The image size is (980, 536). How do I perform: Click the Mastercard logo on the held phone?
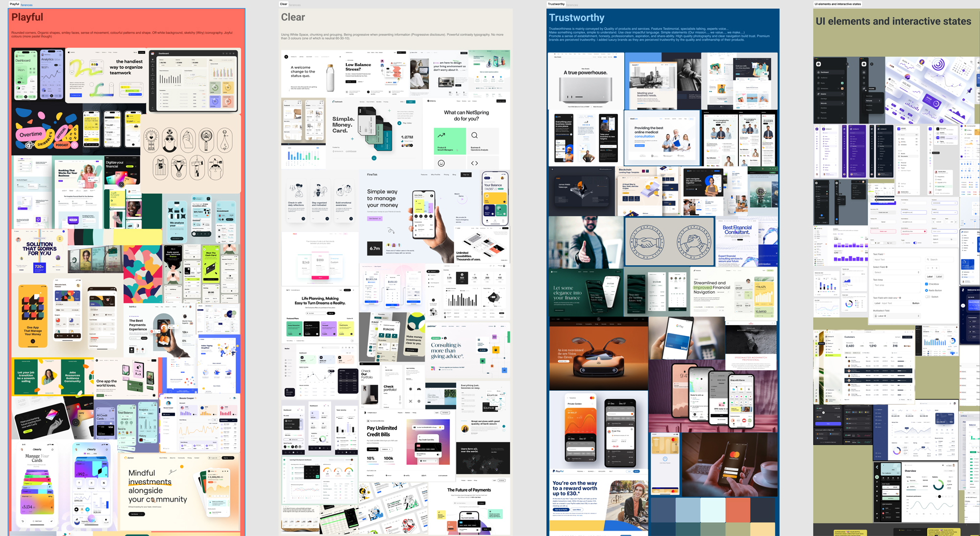735,455
